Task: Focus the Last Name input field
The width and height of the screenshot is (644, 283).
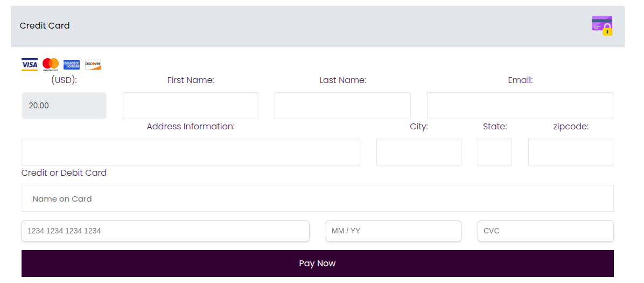Action: click(342, 106)
